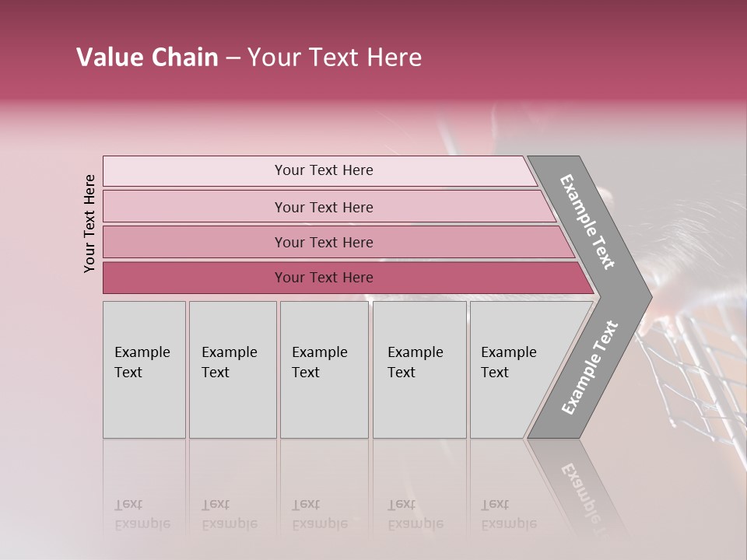Select the first light pink 'Your Text Here' bar
747x560 pixels.
320,171
